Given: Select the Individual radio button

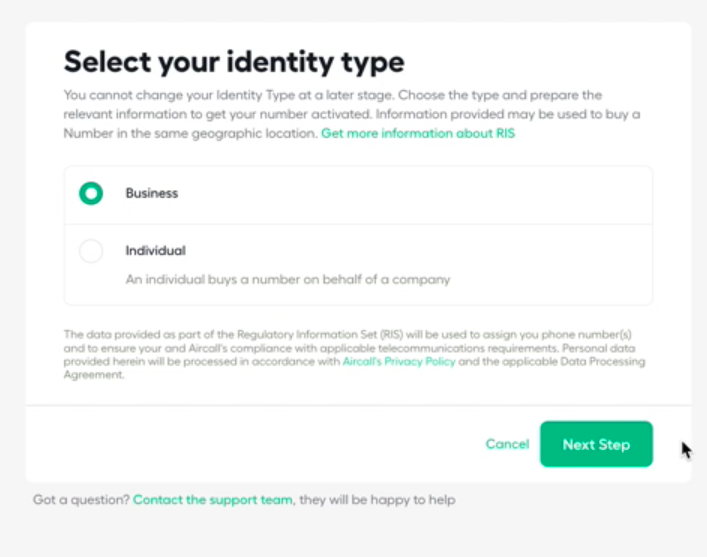Looking at the screenshot, I should pos(91,251).
